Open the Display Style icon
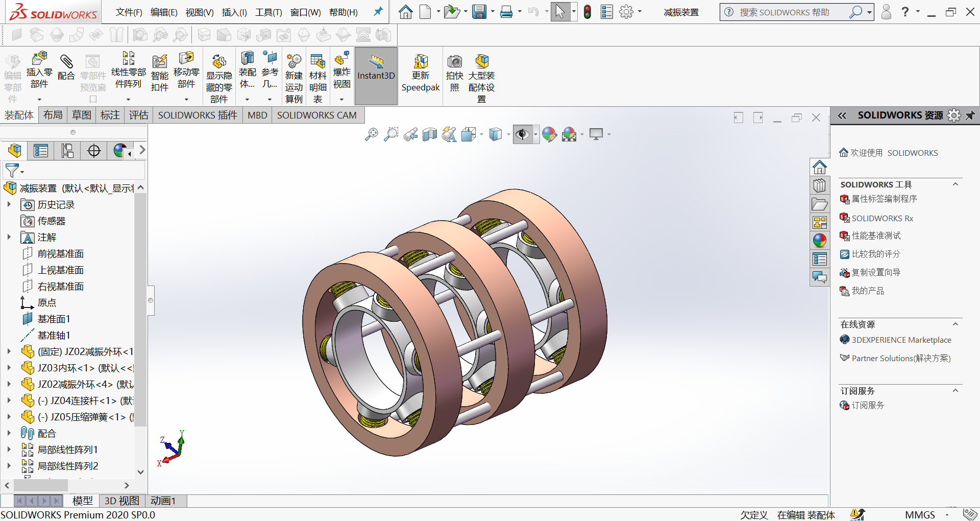Viewport: 980px width, 521px height. pos(496,134)
